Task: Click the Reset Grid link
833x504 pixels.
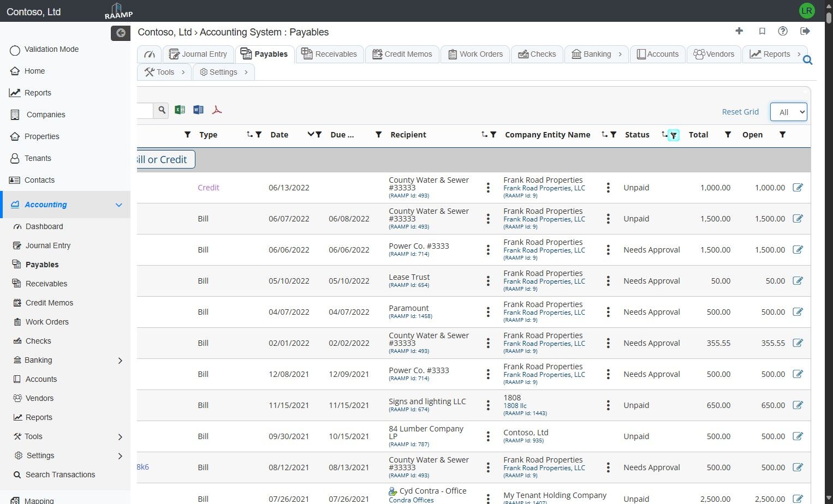Action: coord(740,112)
